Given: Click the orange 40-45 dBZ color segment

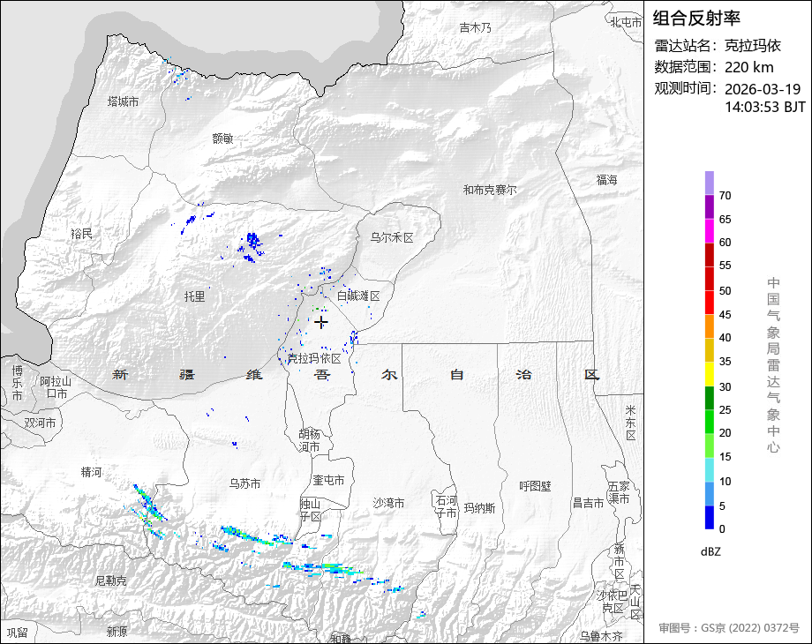Looking at the screenshot, I should click(710, 326).
